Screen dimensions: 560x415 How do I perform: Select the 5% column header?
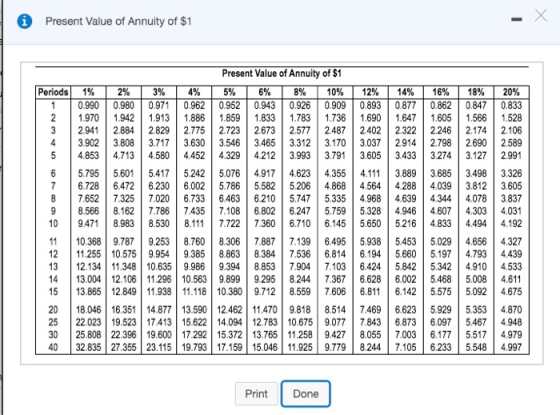click(229, 92)
